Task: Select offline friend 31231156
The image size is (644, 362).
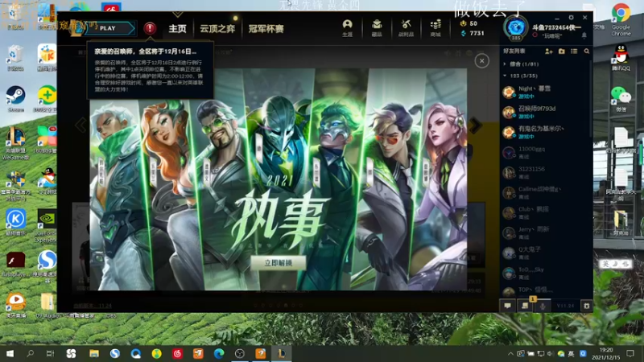Action: [x=544, y=172]
